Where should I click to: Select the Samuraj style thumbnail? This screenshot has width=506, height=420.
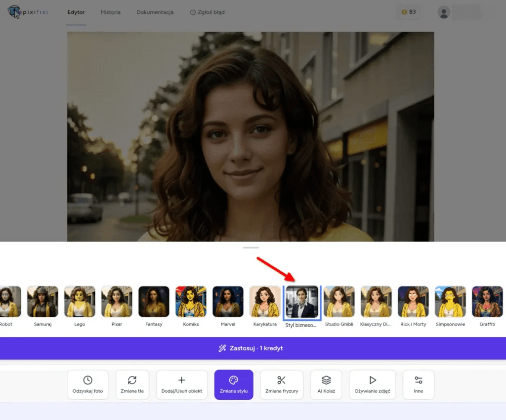point(42,301)
